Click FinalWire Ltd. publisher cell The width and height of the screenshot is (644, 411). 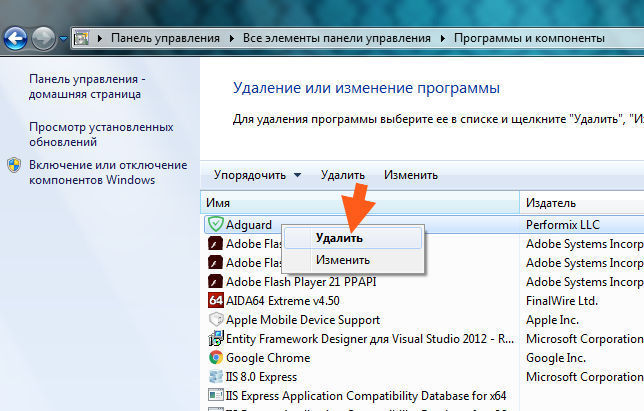(561, 301)
